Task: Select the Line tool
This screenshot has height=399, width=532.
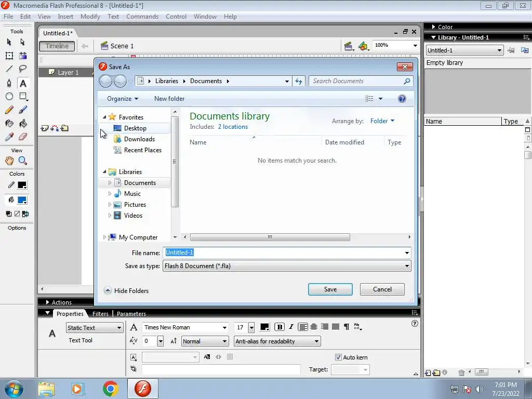Action: [9, 69]
